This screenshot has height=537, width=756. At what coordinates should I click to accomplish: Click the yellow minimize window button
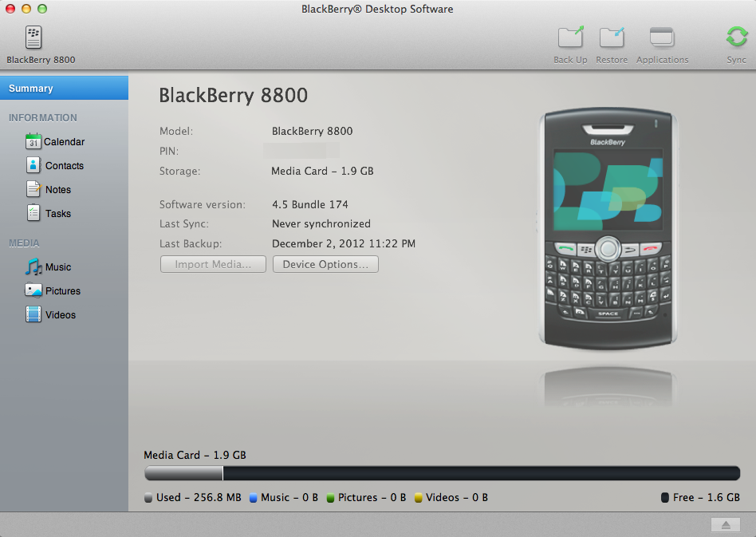click(x=26, y=9)
